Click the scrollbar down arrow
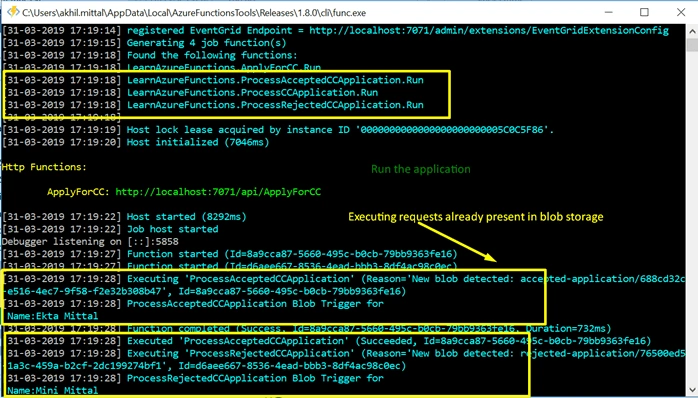The height and width of the screenshot is (398, 698). pos(692,390)
